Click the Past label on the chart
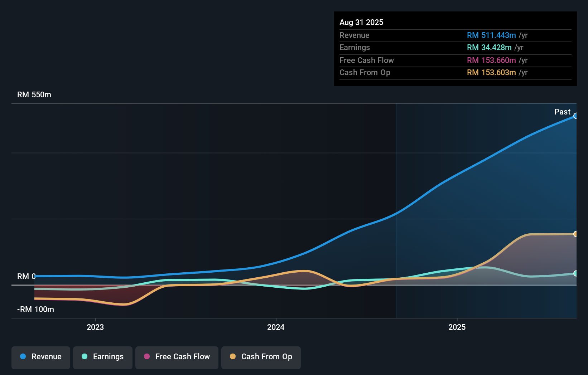 (x=562, y=112)
